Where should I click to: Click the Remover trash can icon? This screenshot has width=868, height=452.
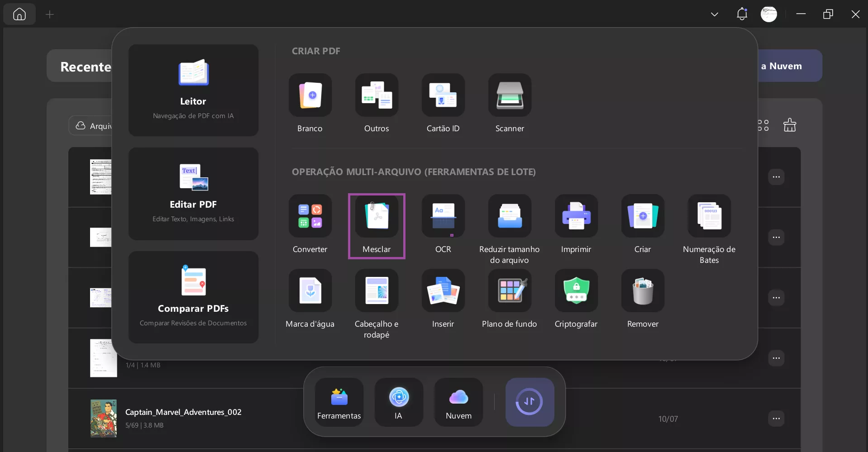(x=643, y=291)
